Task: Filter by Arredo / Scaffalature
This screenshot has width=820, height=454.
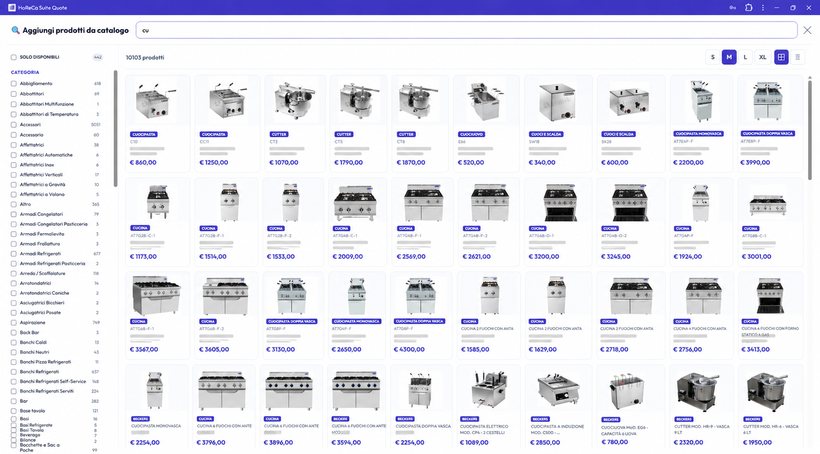Action: click(x=14, y=273)
